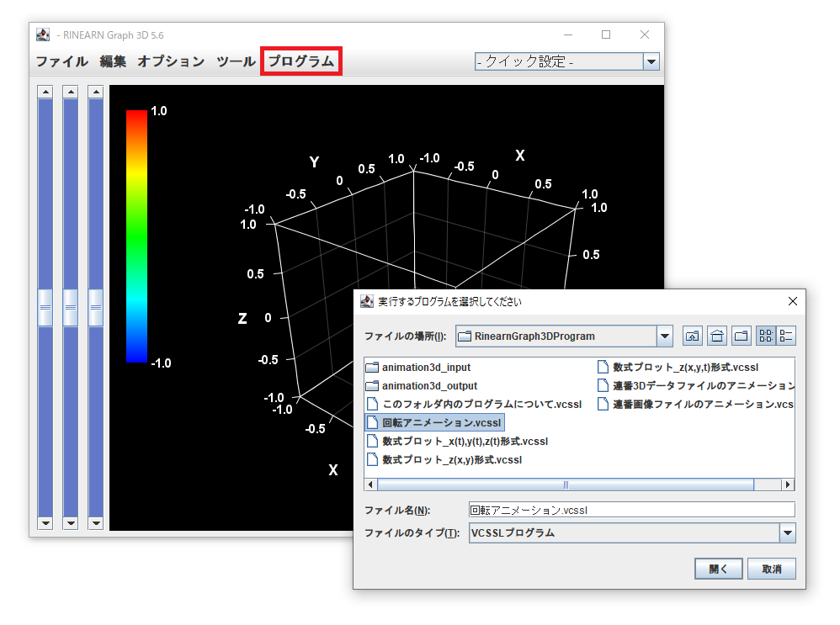Image resolution: width=840 pixels, height=625 pixels.
Task: Select the animation3d_output folder
Action: pos(422,385)
